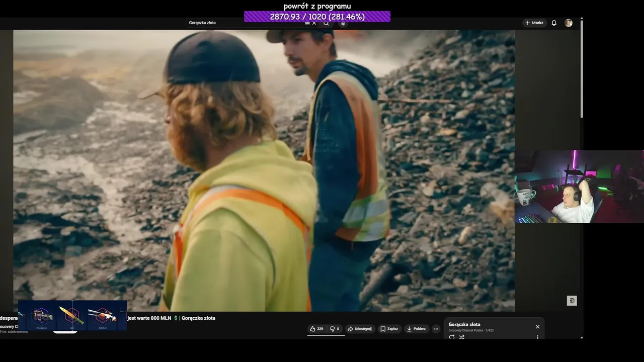644x362 pixels.
Task: Close the Gorączka złota playlist panel
Action: click(537, 327)
